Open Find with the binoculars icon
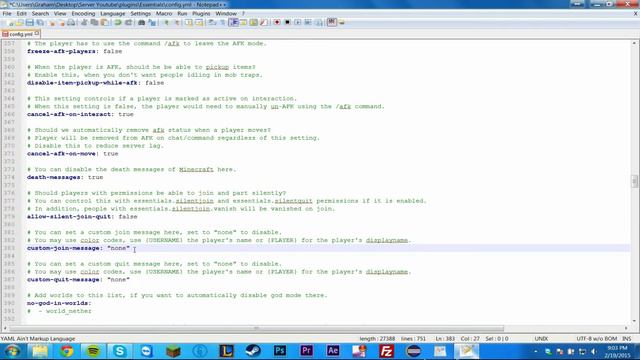The width and height of the screenshot is (640, 360). point(141,22)
